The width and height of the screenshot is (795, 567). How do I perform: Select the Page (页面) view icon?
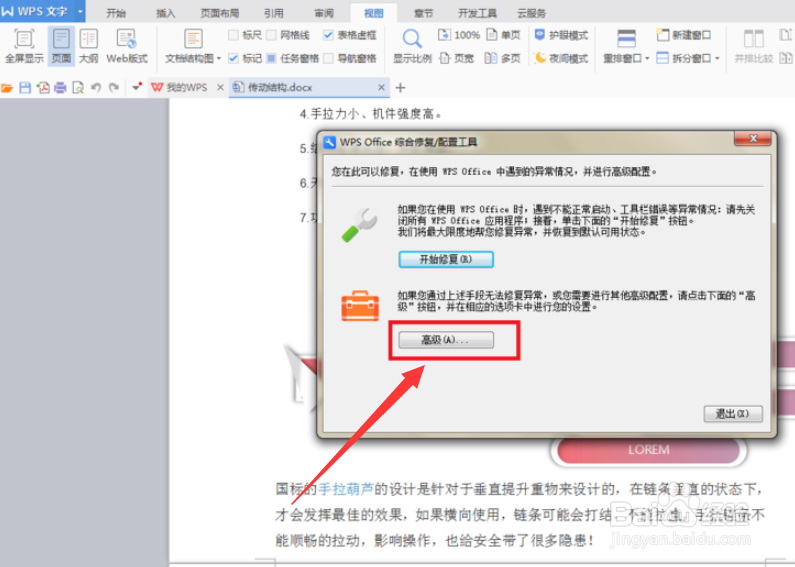pyautogui.click(x=61, y=46)
